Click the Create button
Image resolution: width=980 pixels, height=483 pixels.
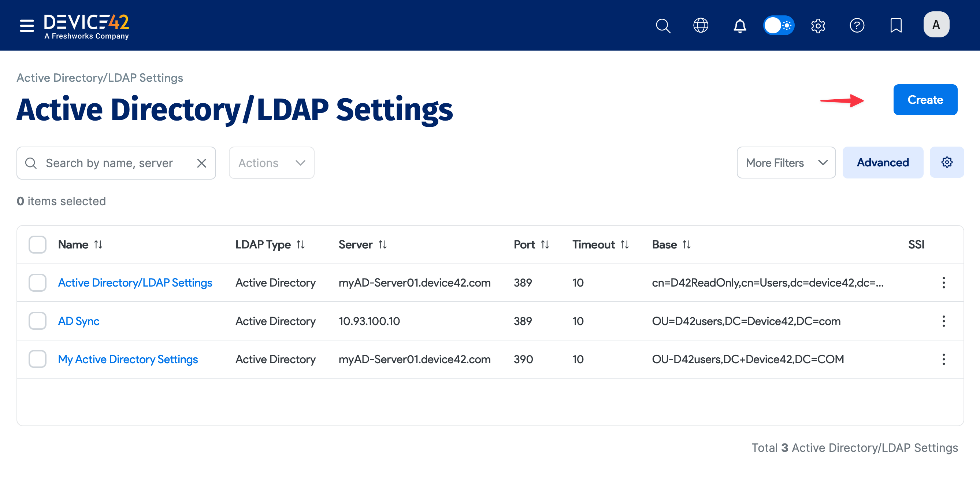click(925, 100)
